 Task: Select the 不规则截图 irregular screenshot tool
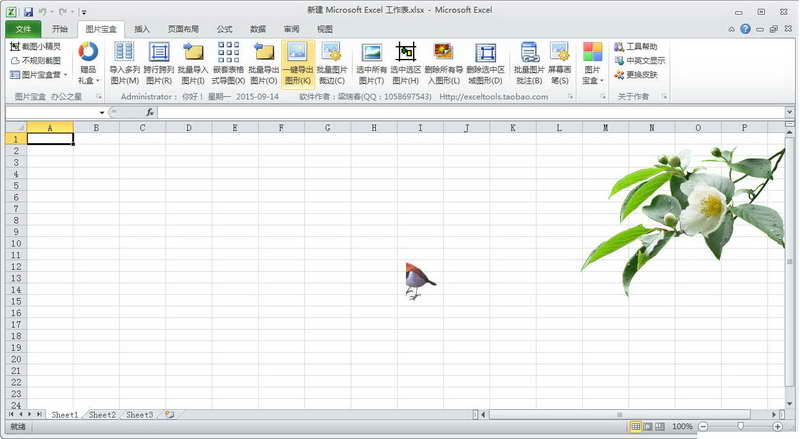pyautogui.click(x=35, y=61)
